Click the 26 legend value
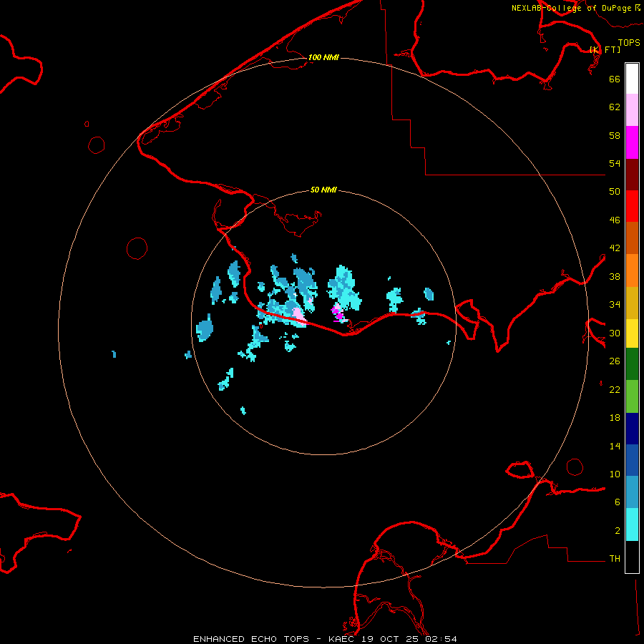Image resolution: width=644 pixels, height=644 pixels. point(615,361)
